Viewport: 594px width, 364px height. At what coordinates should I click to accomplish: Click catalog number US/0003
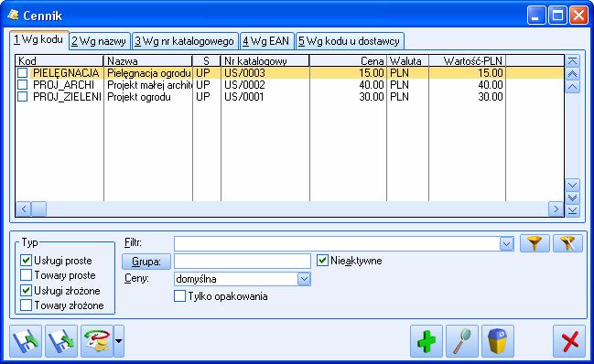[x=244, y=72]
